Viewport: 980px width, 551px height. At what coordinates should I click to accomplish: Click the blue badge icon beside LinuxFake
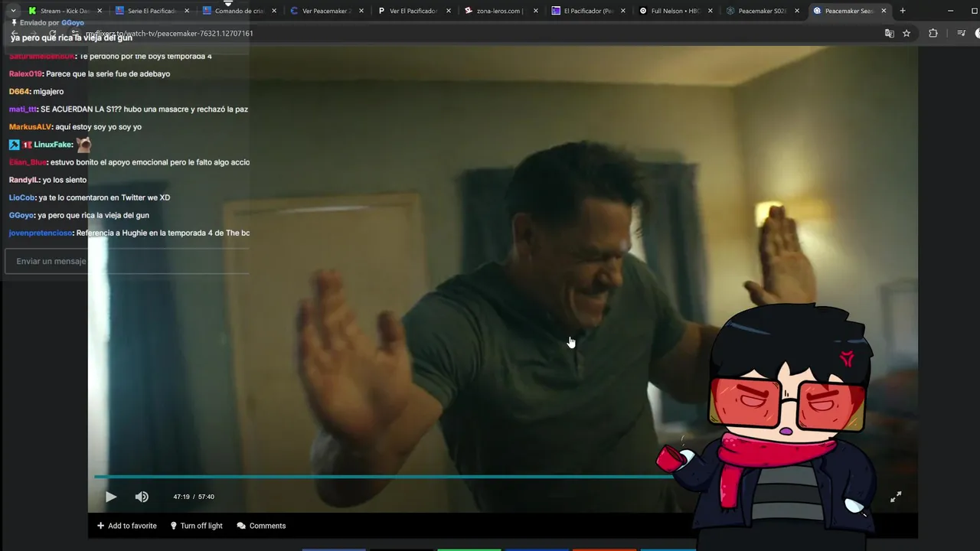[14, 145]
